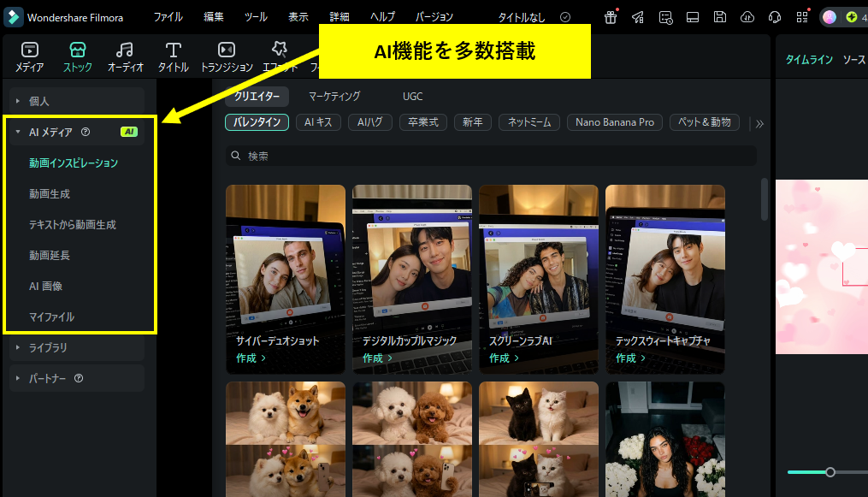This screenshot has width=868, height=497.
Task: Collapse the AI メディア section
Action: (18, 132)
